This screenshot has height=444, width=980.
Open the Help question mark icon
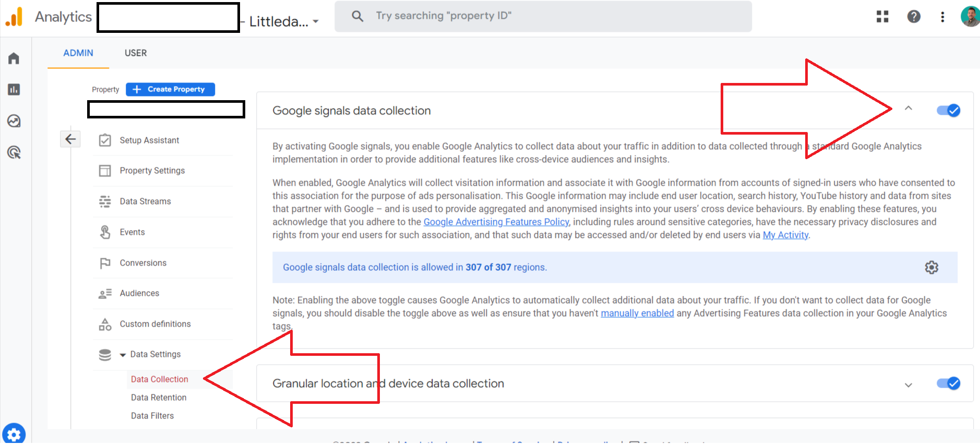(x=914, y=17)
